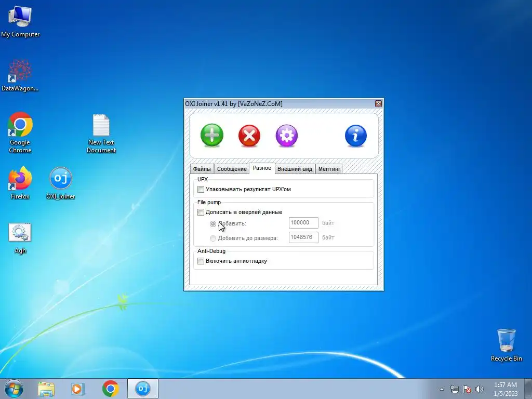Select My Computer desktop icon
Image resolution: width=532 pixels, height=399 pixels.
click(20, 21)
